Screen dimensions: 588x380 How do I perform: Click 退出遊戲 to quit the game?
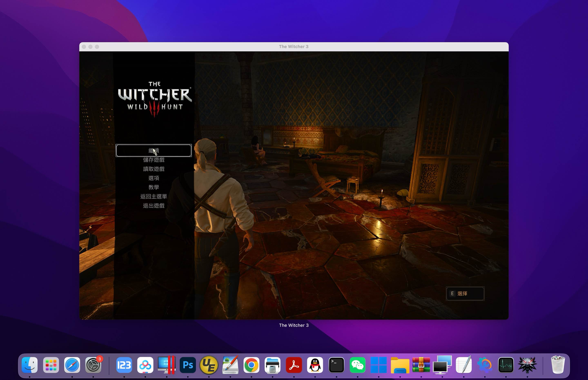pyautogui.click(x=154, y=206)
